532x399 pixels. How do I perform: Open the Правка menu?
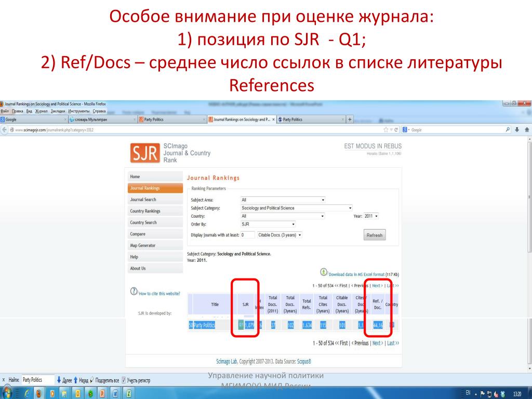click(x=17, y=111)
